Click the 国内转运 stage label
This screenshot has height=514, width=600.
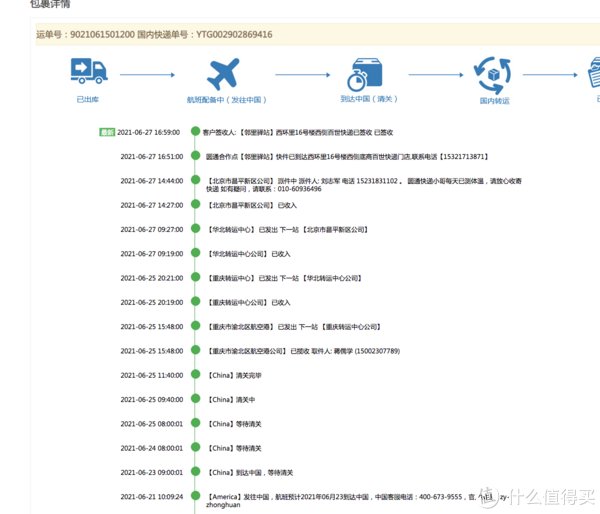(x=494, y=101)
